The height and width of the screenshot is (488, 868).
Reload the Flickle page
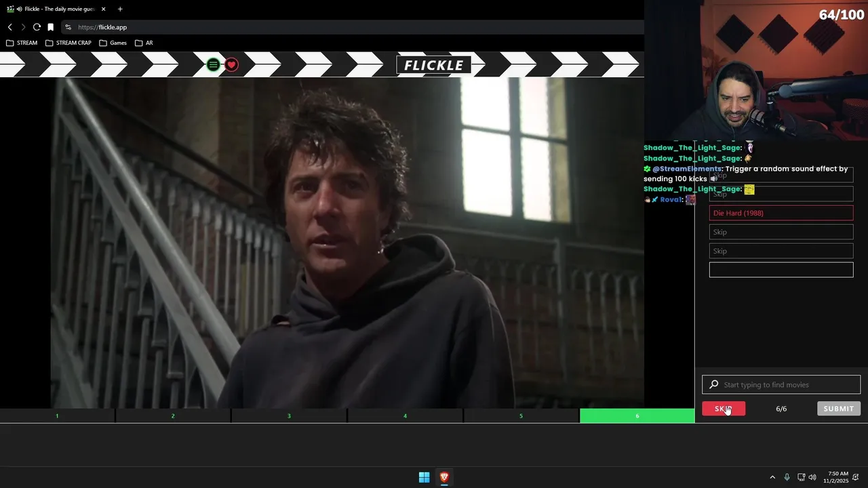(x=37, y=27)
